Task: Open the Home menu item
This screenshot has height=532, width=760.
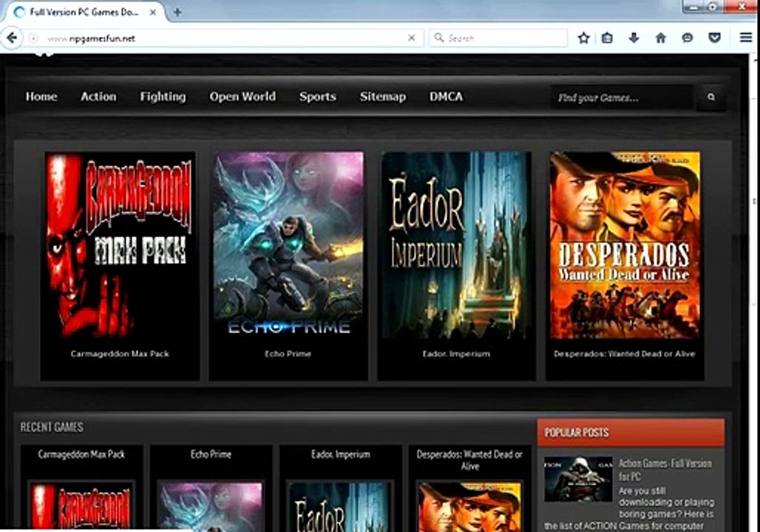Action: pyautogui.click(x=41, y=96)
